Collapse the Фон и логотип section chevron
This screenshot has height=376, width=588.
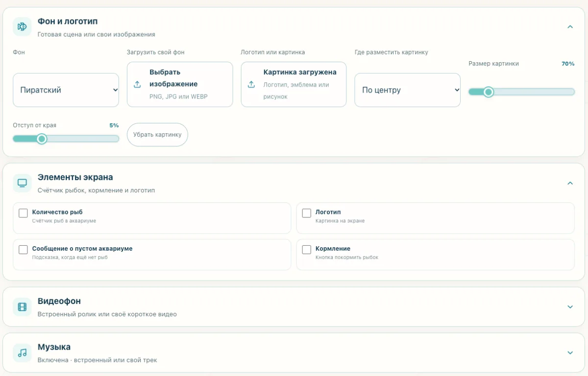point(570,27)
